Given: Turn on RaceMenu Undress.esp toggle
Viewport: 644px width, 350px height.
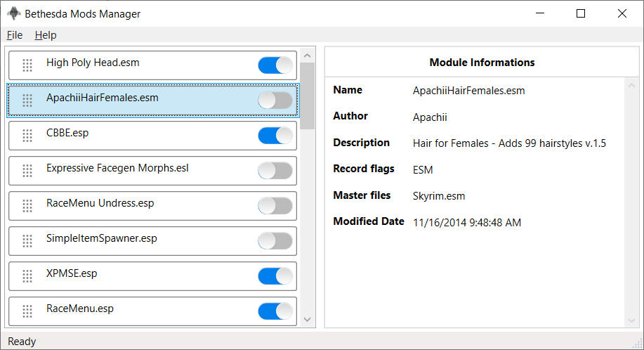Looking at the screenshot, I should (x=275, y=206).
